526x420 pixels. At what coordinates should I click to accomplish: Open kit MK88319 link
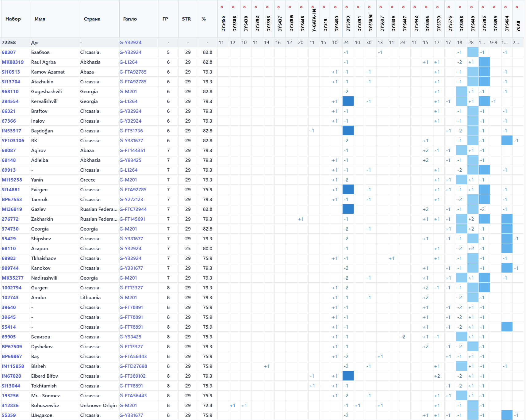click(x=13, y=62)
